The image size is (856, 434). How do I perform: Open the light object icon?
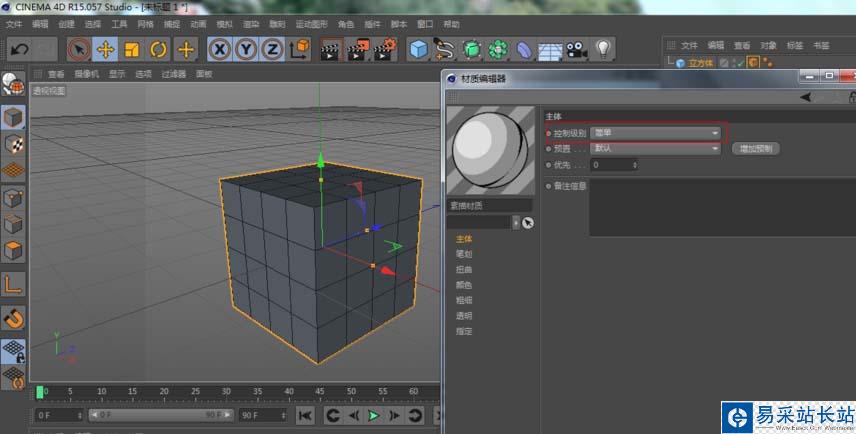(x=603, y=49)
